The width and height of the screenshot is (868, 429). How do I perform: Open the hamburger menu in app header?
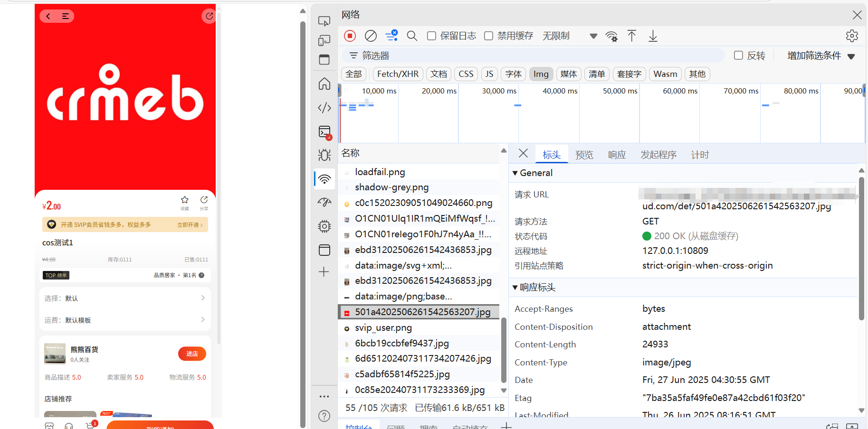point(65,16)
